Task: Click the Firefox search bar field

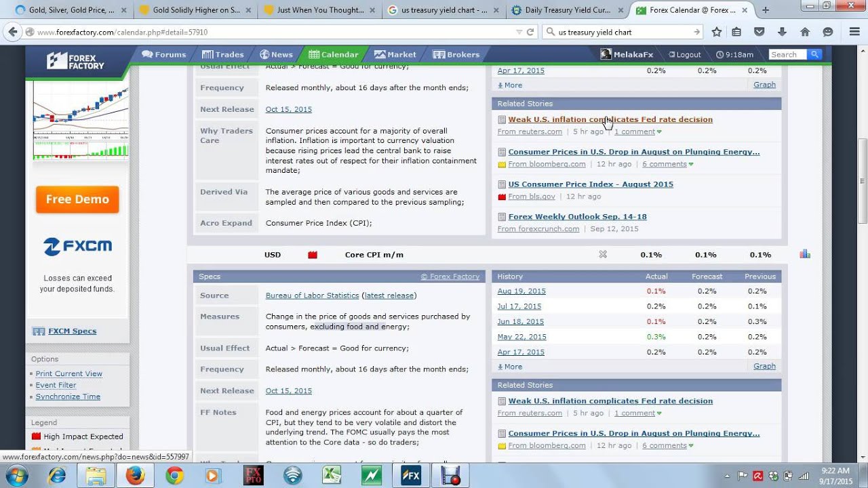Action: (x=623, y=32)
